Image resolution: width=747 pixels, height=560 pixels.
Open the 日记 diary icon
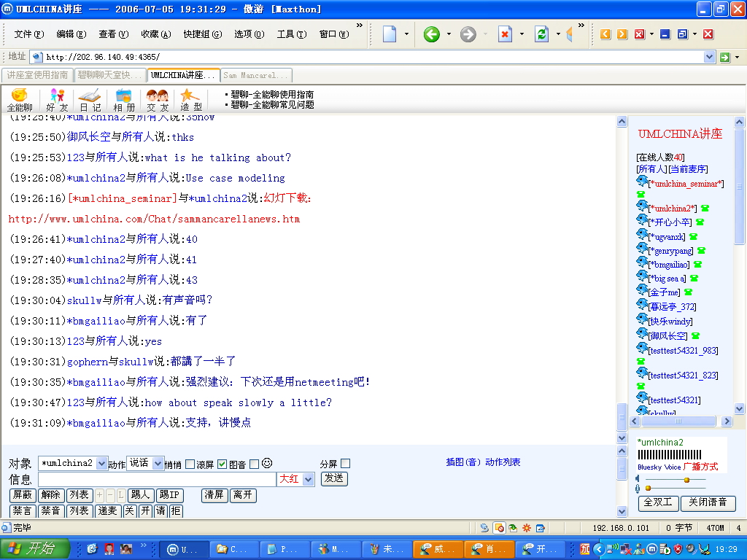[x=90, y=100]
